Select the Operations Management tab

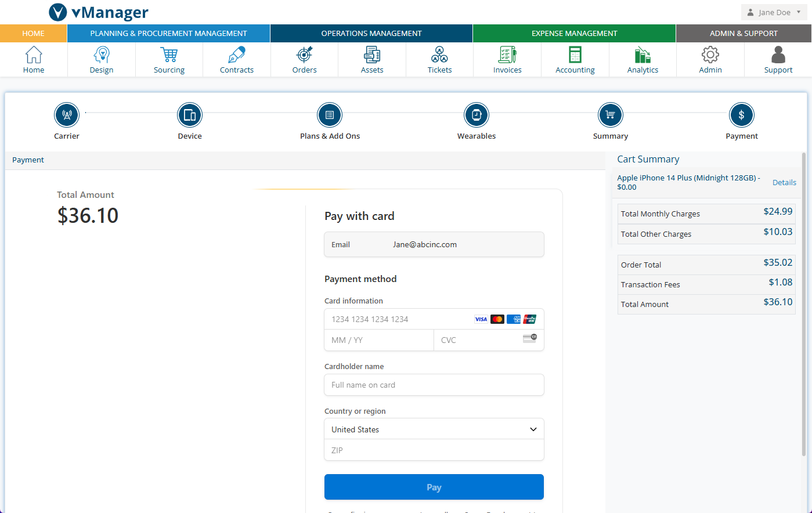point(371,34)
